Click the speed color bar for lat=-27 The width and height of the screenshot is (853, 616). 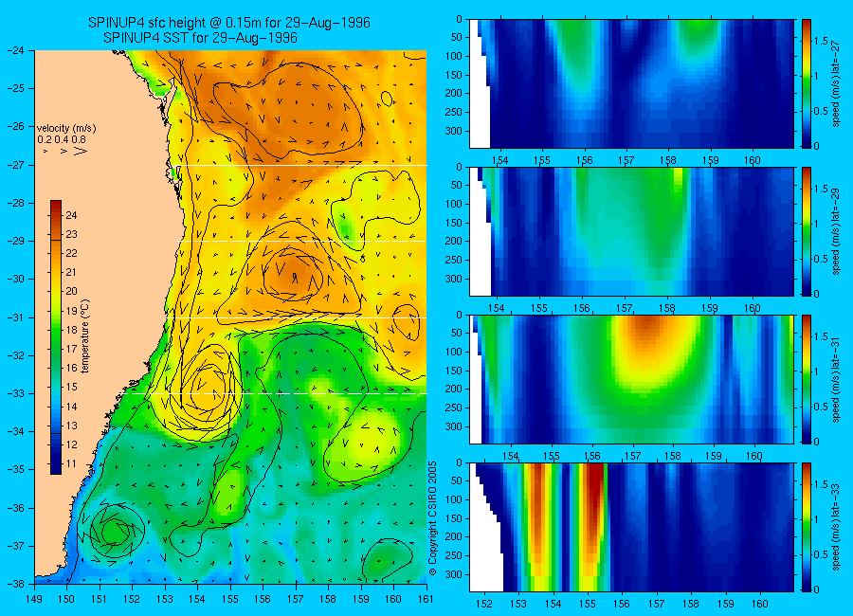[x=807, y=83]
